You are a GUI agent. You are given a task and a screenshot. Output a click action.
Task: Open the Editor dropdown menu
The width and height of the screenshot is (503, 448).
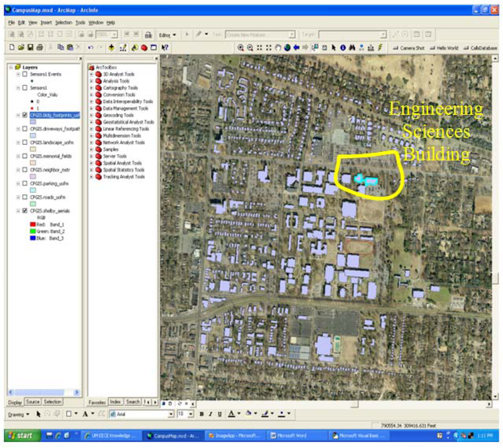(167, 35)
